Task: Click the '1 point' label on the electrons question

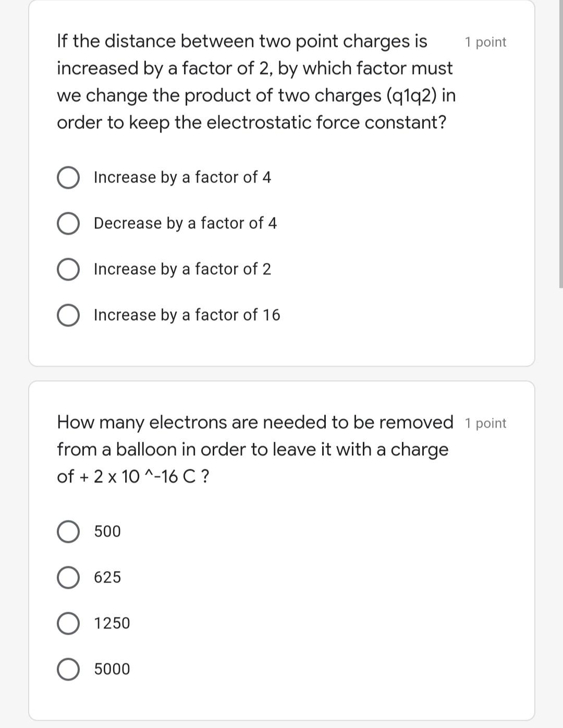Action: tap(485, 423)
